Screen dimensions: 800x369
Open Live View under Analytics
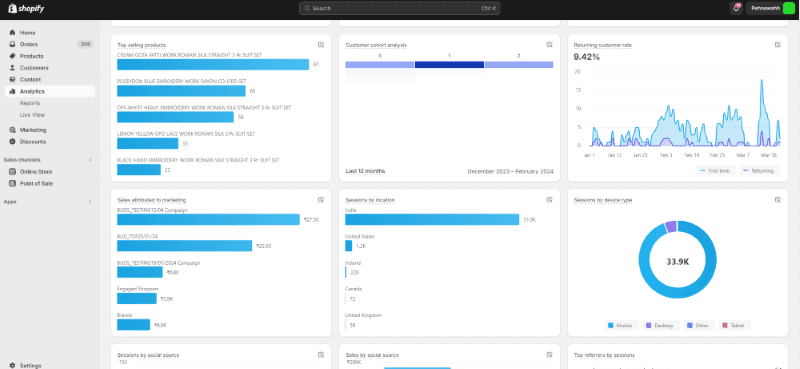coord(32,115)
